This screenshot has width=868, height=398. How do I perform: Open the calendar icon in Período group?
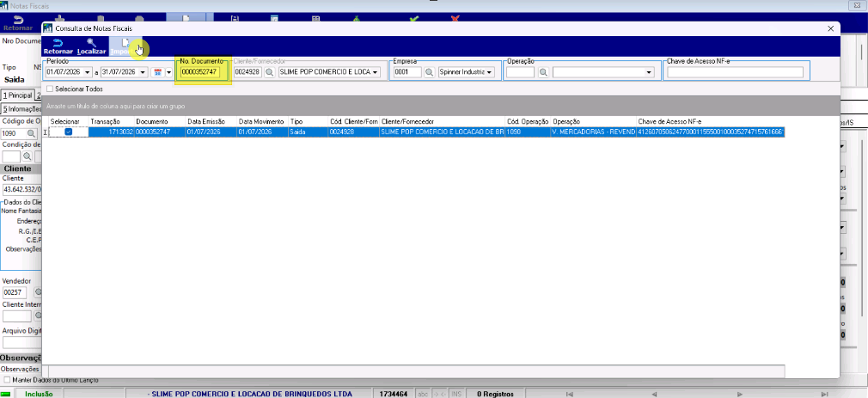pos(157,72)
